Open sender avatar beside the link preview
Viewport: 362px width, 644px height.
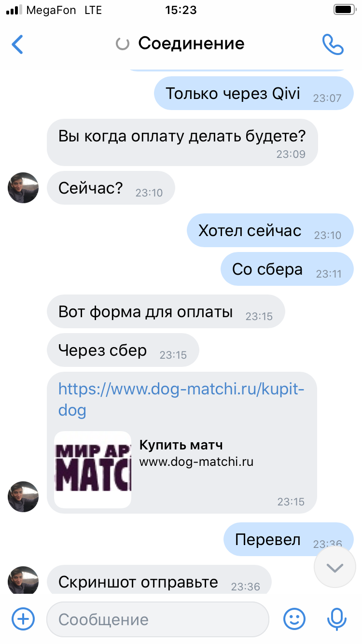tap(23, 497)
